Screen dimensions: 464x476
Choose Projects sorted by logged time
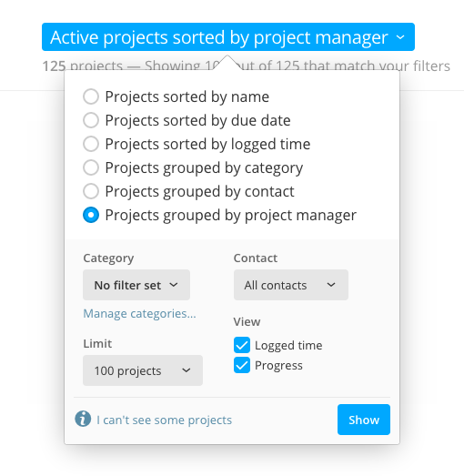(91, 144)
